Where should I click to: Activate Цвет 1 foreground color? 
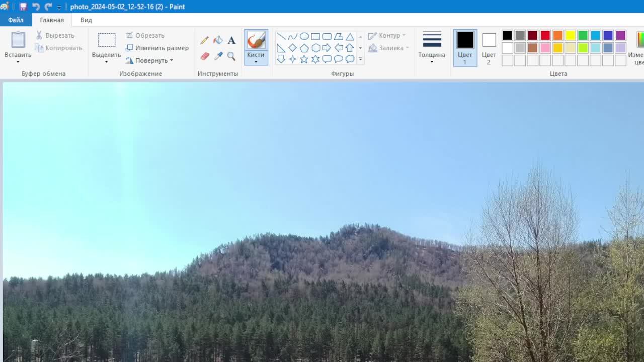465,48
